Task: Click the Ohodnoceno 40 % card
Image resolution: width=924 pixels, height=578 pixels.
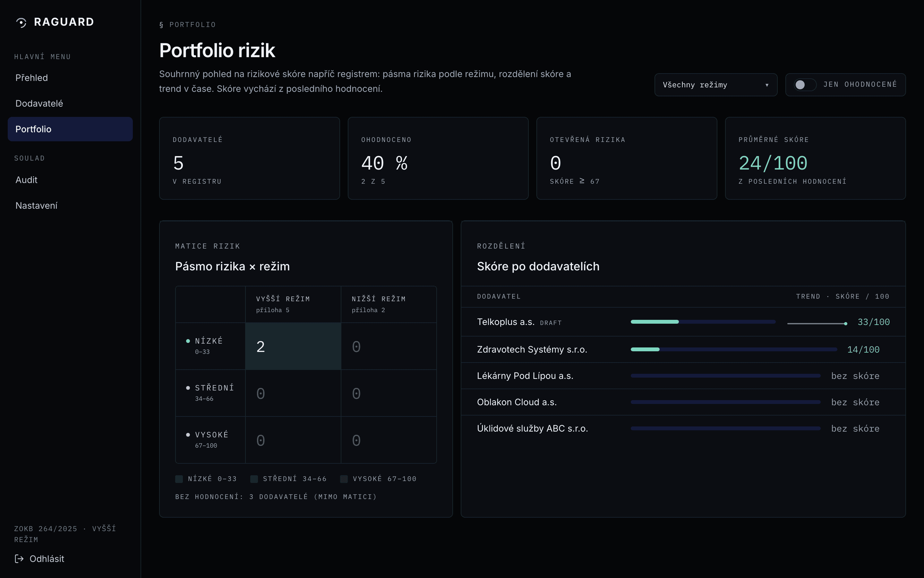Action: point(438,158)
